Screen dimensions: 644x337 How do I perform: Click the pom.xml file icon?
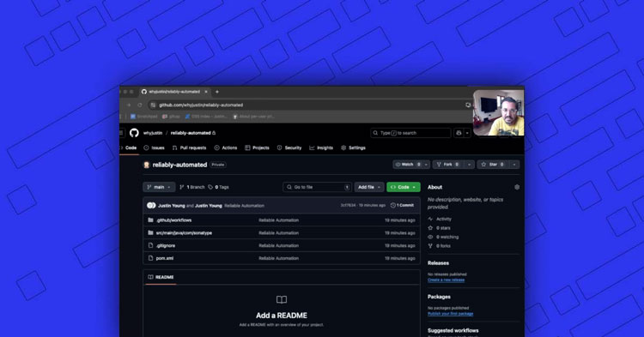[150, 258]
